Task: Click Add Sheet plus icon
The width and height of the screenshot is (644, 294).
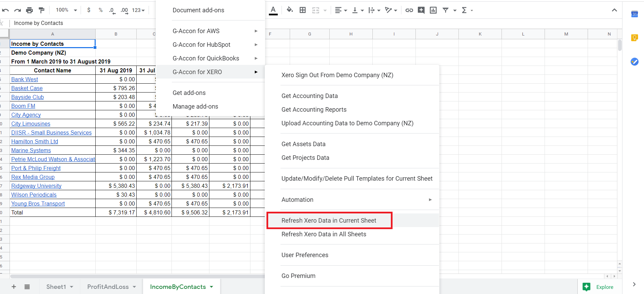Action: (14, 287)
